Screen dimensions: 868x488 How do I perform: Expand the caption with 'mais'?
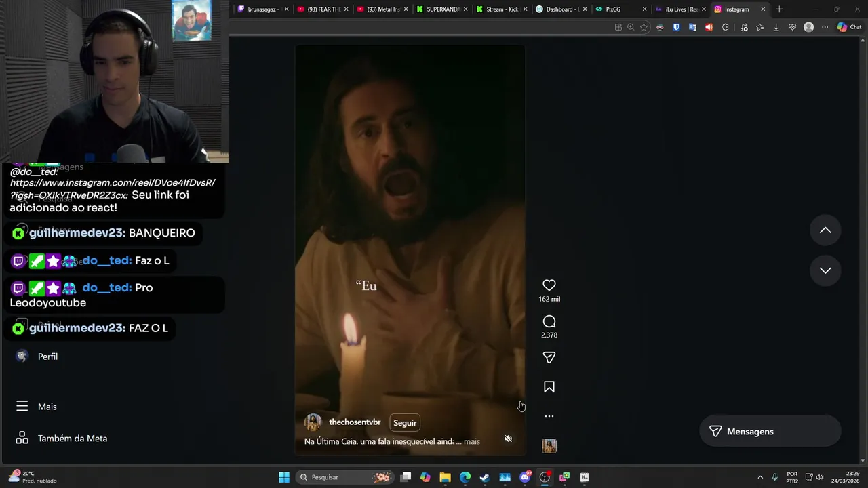pos(472,441)
